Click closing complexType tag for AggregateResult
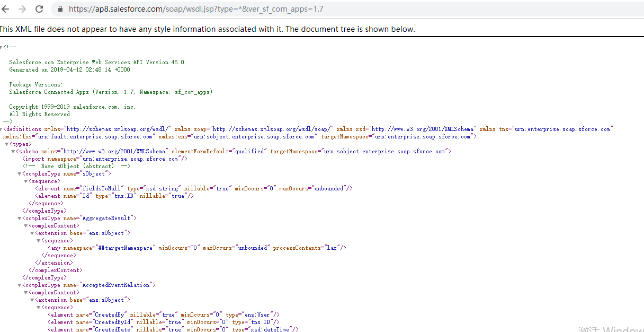Screen dimensions: 644x332 [44, 277]
